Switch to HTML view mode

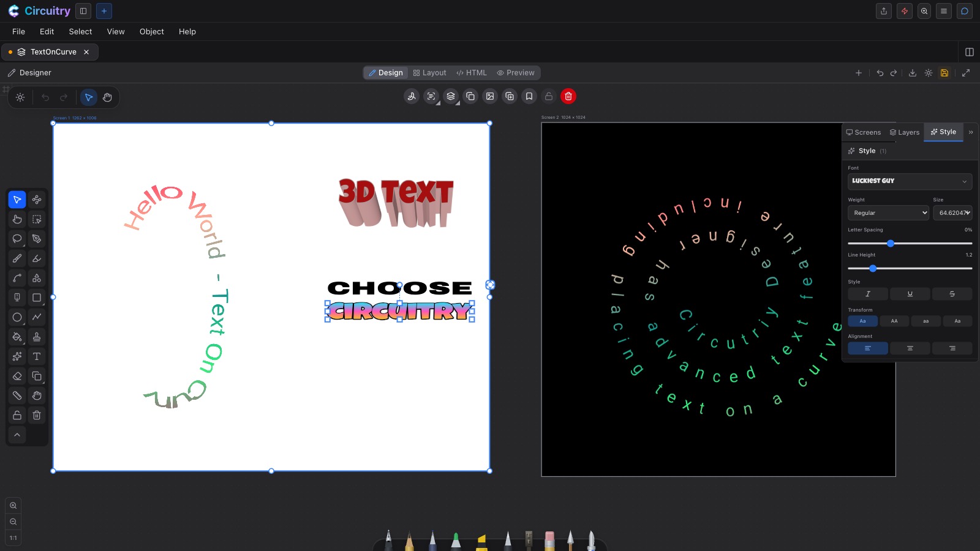click(x=472, y=73)
